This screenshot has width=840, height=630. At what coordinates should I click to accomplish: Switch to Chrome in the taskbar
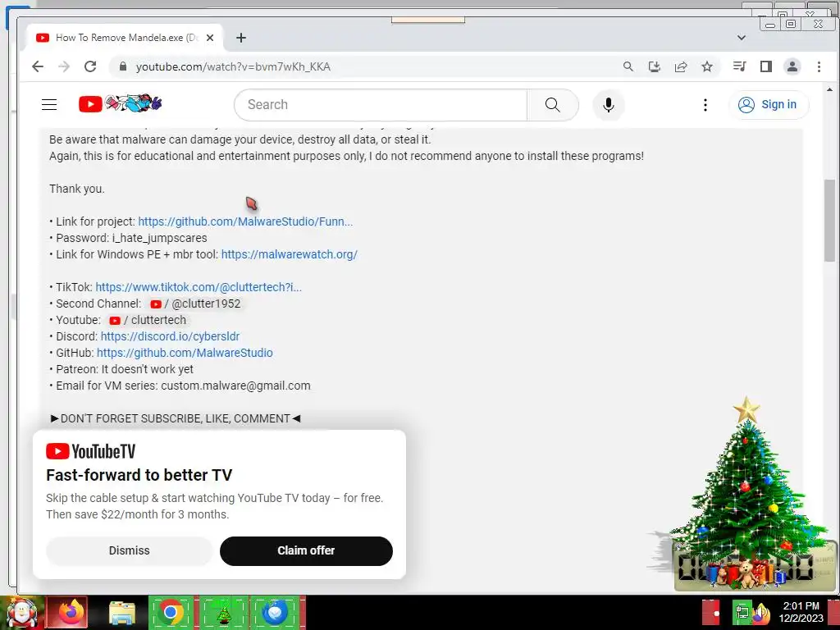click(x=171, y=612)
